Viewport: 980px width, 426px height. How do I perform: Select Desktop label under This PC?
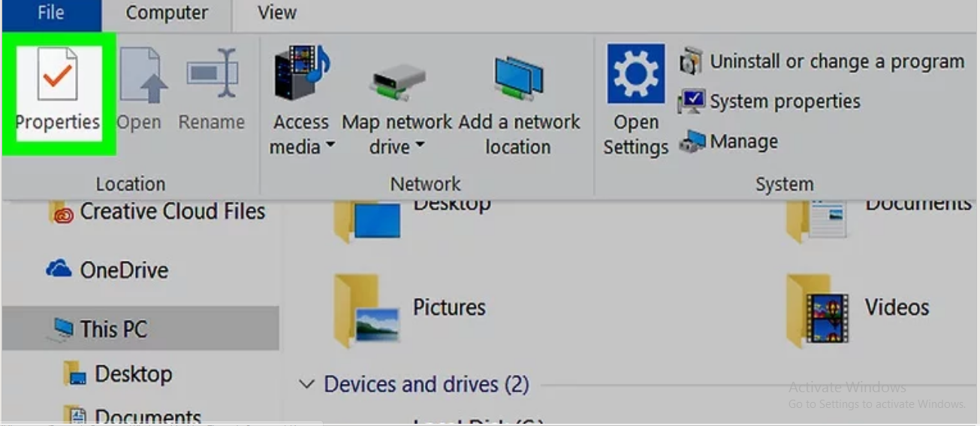pyautogui.click(x=133, y=373)
